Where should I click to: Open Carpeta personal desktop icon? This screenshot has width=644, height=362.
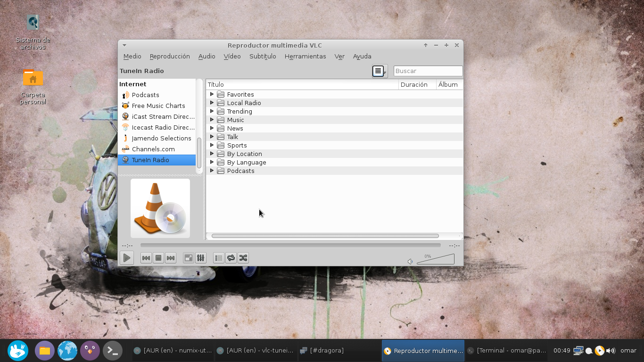tap(33, 87)
